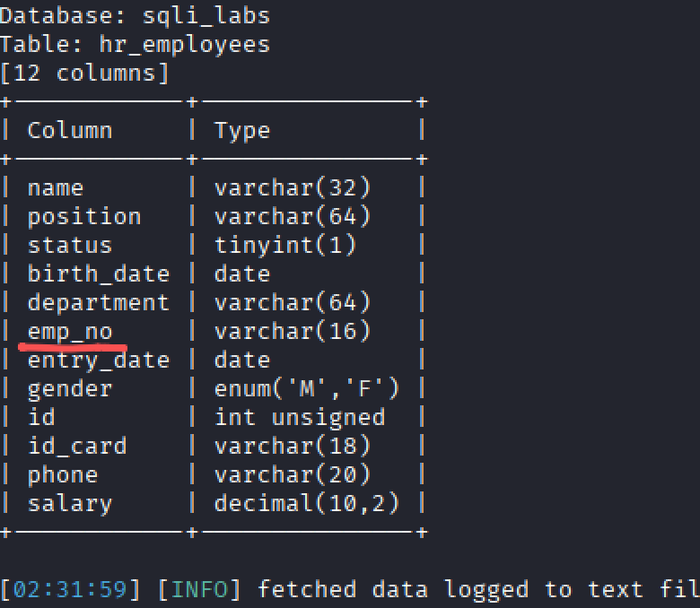This screenshot has width=700, height=608.
Task: Click the 'Type' table header
Action: coord(242,130)
